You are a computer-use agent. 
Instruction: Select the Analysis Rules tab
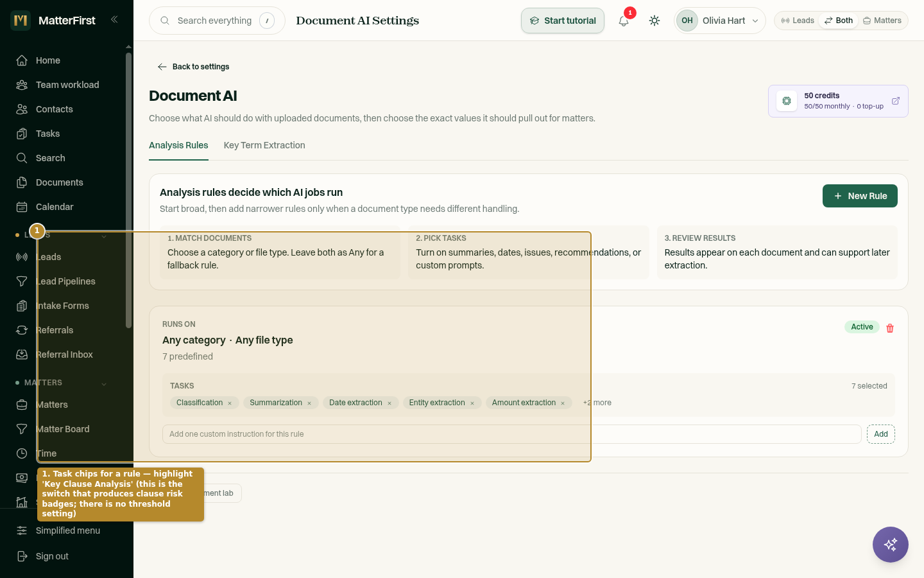point(178,146)
